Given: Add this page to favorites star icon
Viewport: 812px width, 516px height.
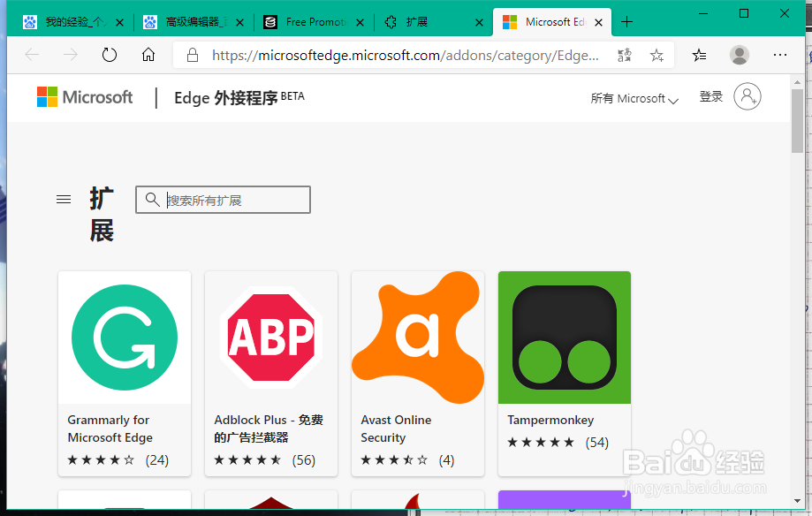Looking at the screenshot, I should pos(656,55).
